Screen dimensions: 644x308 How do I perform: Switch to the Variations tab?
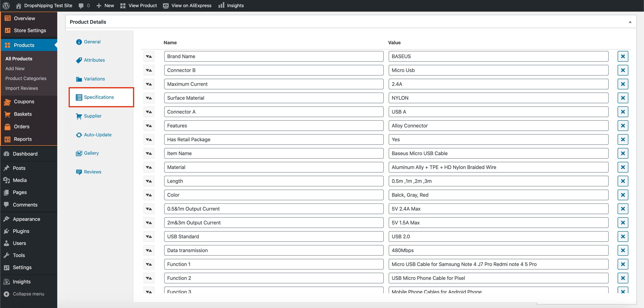tap(94, 79)
